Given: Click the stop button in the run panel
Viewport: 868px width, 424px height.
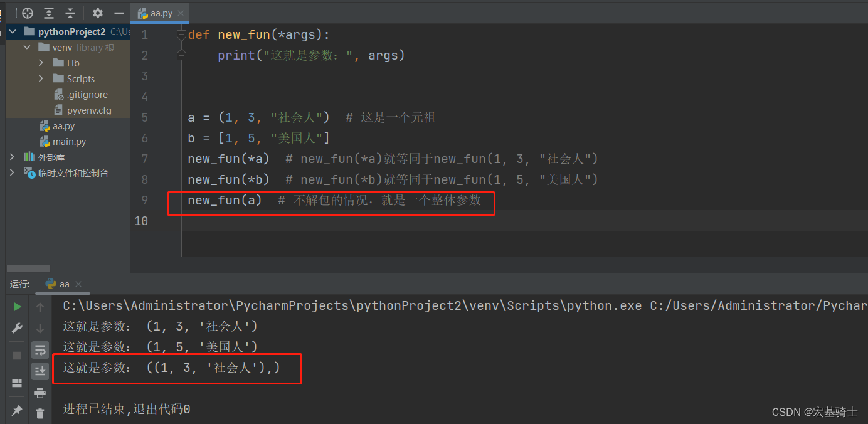Looking at the screenshot, I should point(17,355).
